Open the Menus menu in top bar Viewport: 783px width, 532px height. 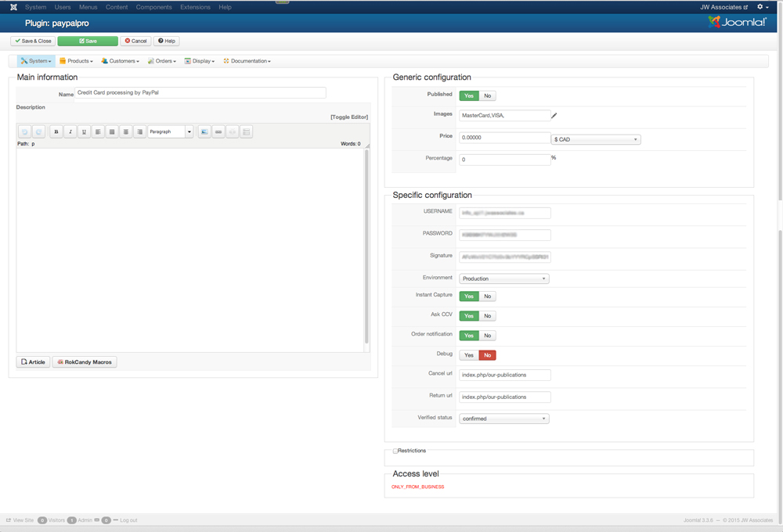[88, 7]
